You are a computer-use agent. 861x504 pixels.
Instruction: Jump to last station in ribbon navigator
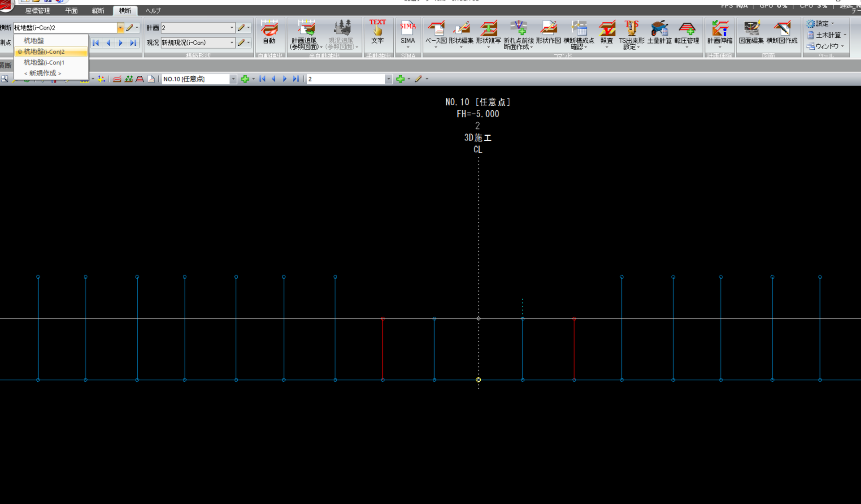(x=133, y=43)
